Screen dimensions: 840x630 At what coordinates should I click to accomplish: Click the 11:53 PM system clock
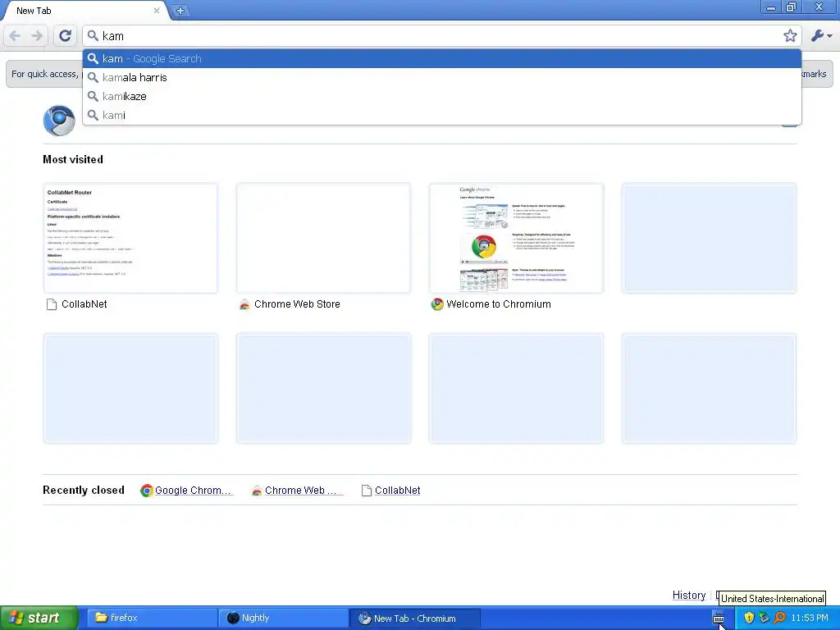810,618
